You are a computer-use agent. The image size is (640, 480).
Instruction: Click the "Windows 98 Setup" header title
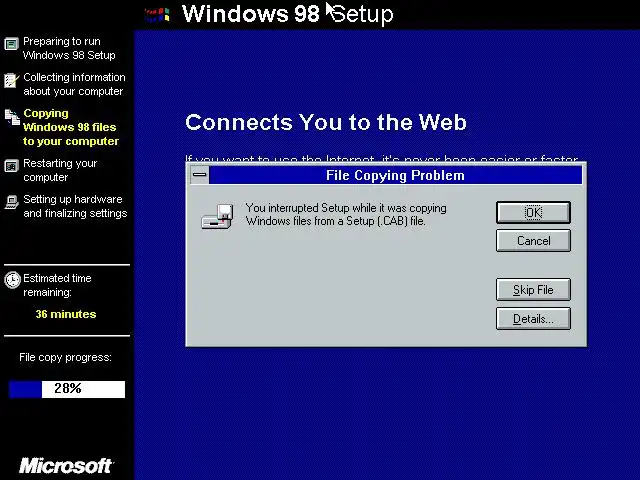(288, 13)
